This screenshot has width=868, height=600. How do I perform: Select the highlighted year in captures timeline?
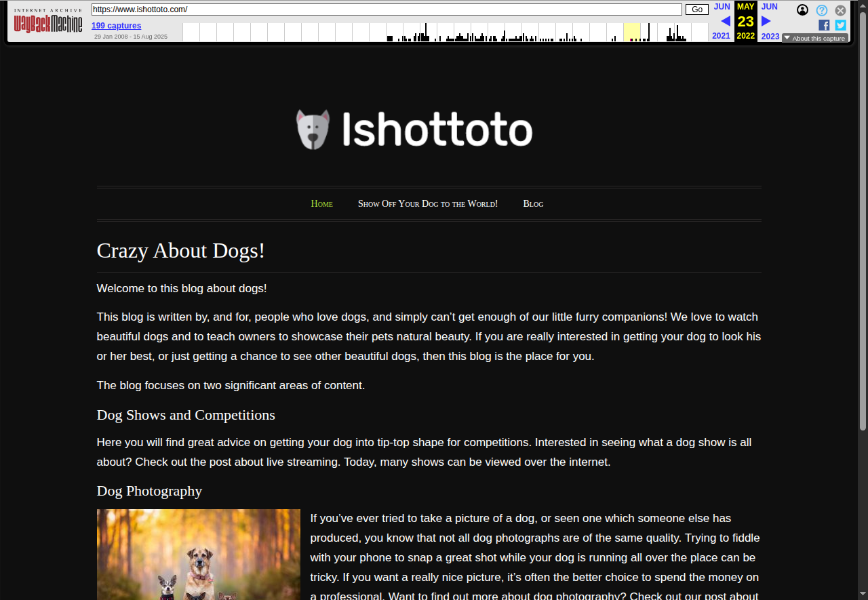(631, 32)
